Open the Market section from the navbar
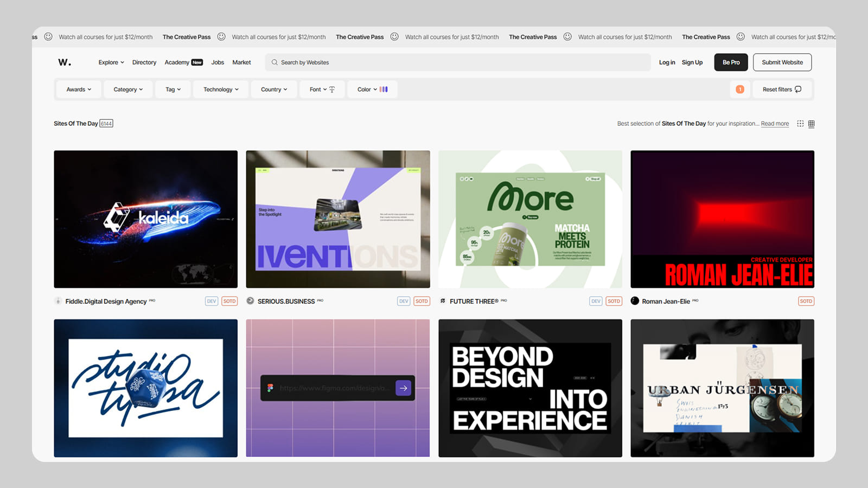 click(241, 62)
